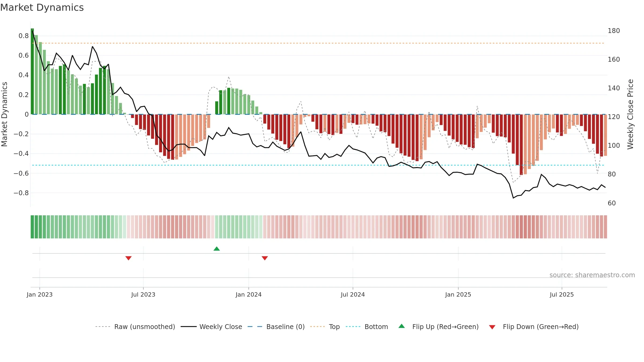Click the 0.4 left axis tick label
This screenshot has width=644, height=362.
(x=24, y=75)
